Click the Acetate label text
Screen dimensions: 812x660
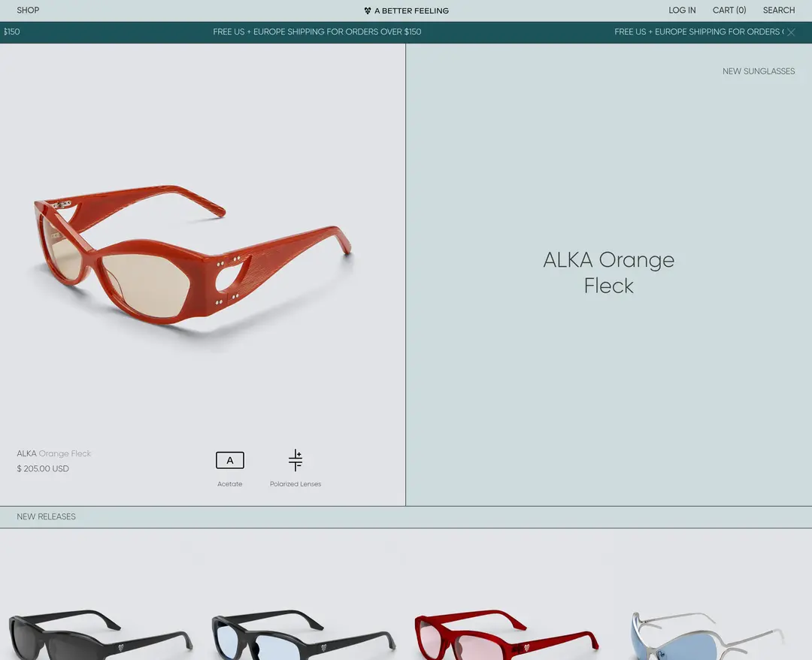coord(230,484)
